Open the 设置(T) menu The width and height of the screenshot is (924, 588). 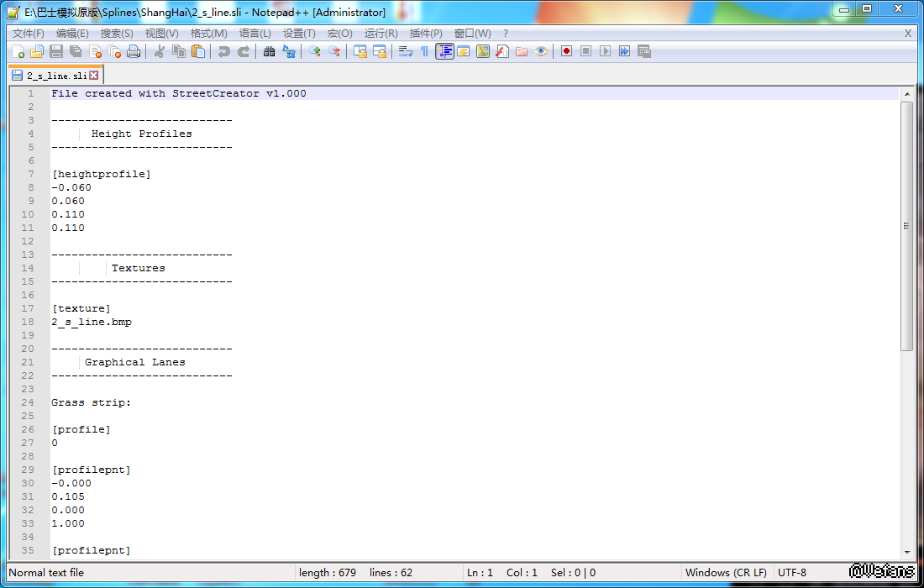pos(299,34)
